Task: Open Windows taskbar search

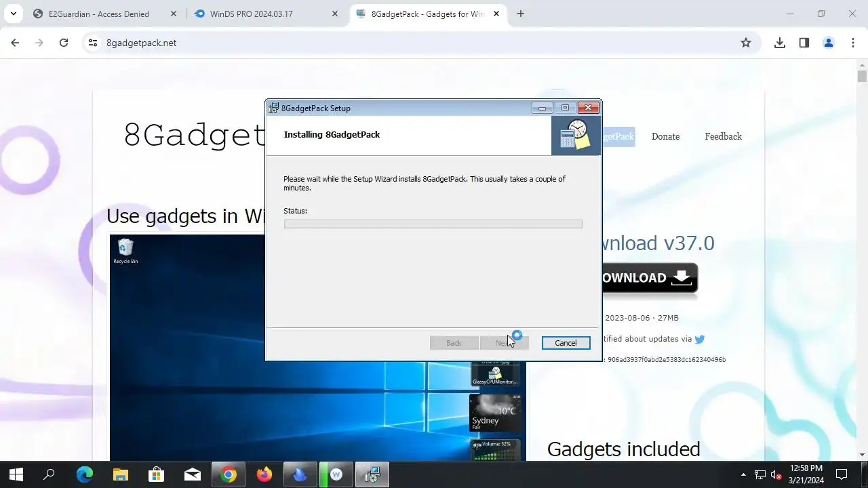Action: pyautogui.click(x=49, y=474)
